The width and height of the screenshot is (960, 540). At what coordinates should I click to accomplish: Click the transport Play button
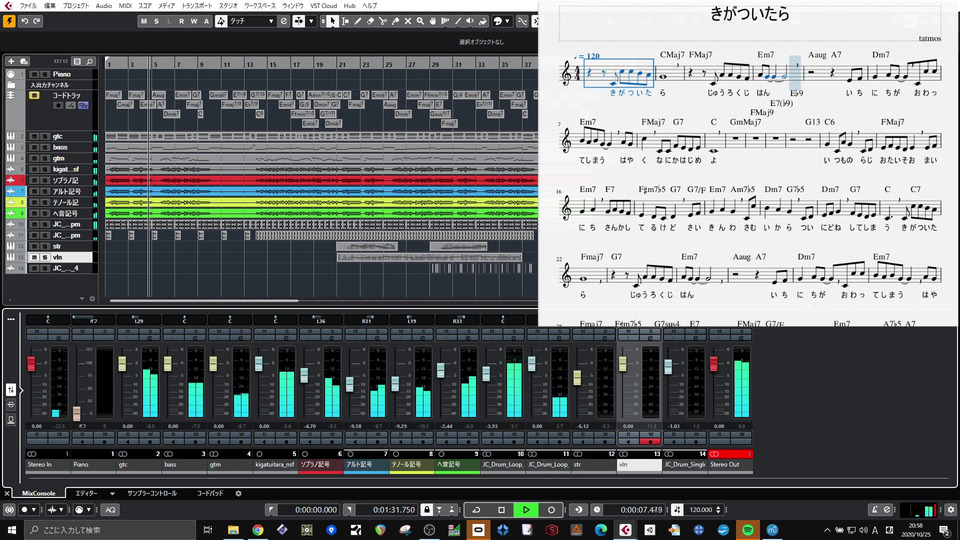coord(526,509)
